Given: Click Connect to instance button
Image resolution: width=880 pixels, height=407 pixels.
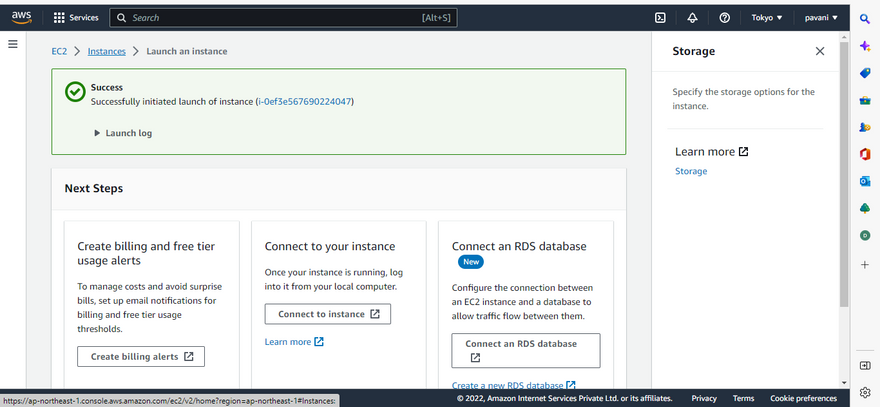Looking at the screenshot, I should click(x=327, y=314).
